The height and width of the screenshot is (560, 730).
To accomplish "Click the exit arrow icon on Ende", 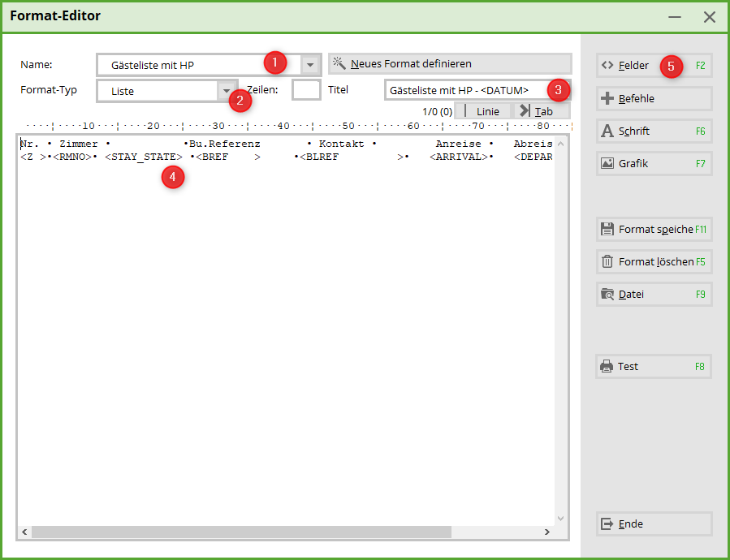I will pos(607,523).
